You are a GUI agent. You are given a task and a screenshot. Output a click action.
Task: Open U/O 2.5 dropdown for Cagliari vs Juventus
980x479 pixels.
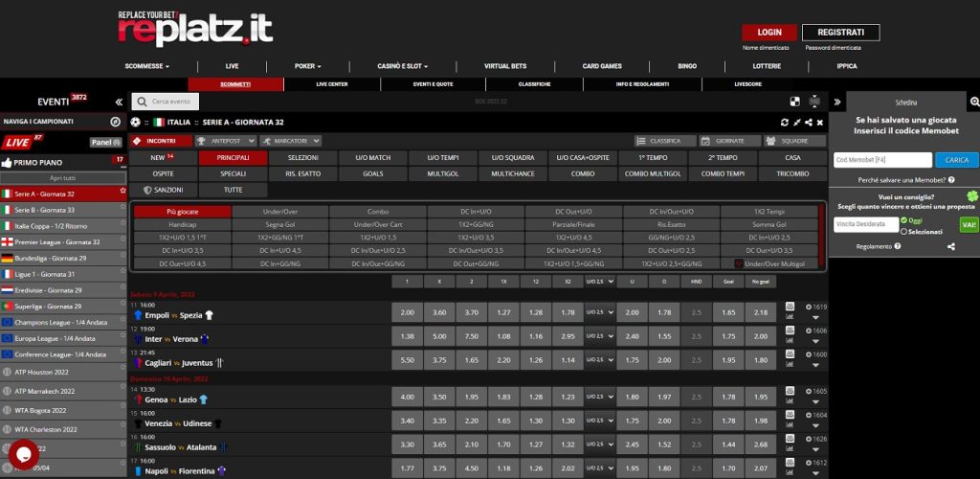pos(599,360)
